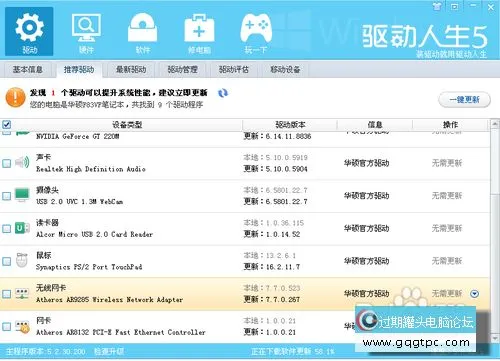Check the 读卡器 Alcor row checkbox
This screenshot has width=500, height=361.
[6, 228]
